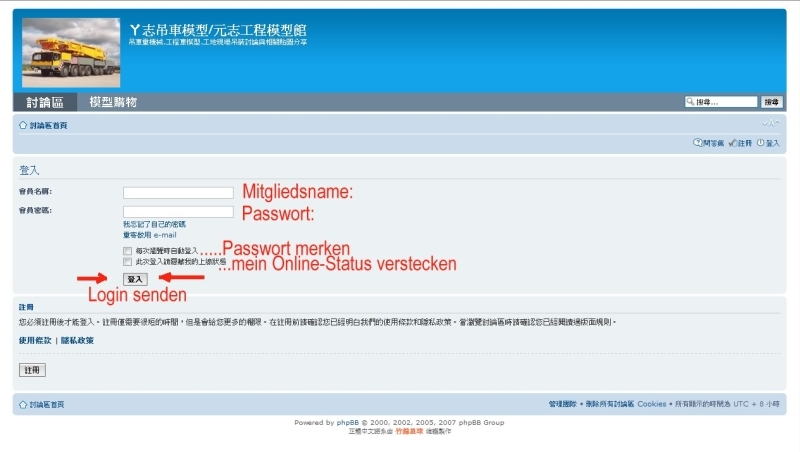
Task: Click the 註冊 register icon in the header bar
Action: pyautogui.click(x=732, y=143)
